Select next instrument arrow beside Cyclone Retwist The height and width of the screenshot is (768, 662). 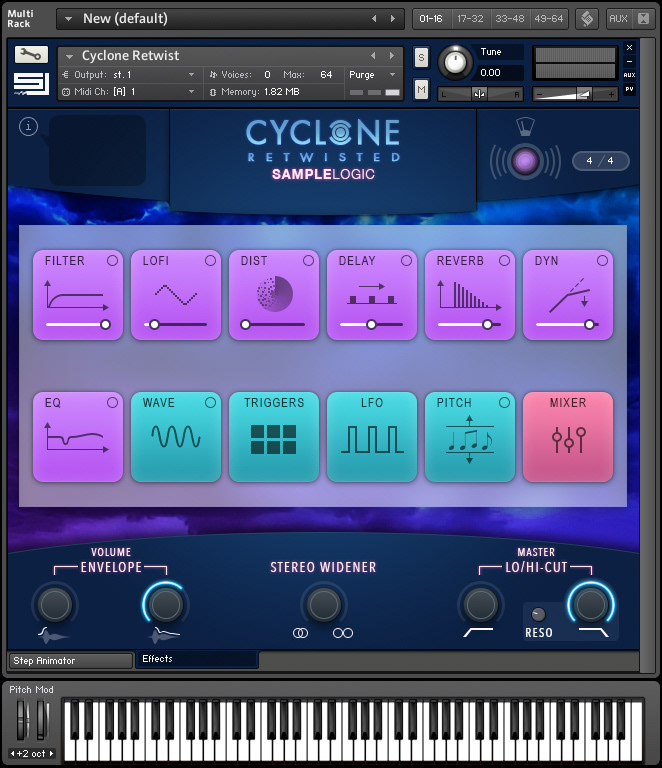[x=392, y=56]
